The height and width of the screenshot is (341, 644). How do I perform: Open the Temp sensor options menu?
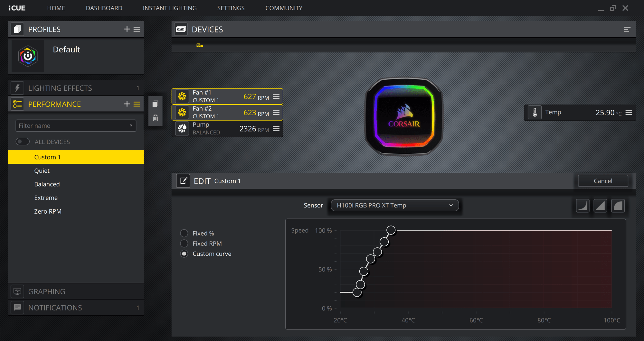[629, 113]
